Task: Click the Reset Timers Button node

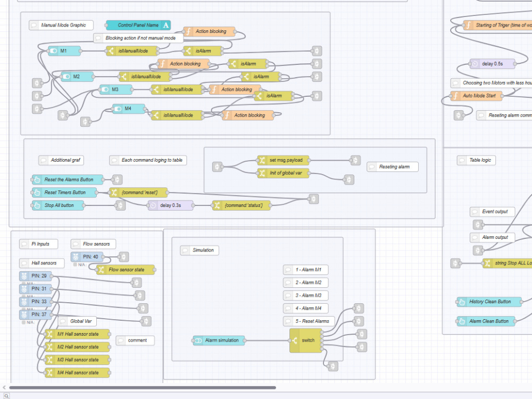Action: pyautogui.click(x=64, y=193)
